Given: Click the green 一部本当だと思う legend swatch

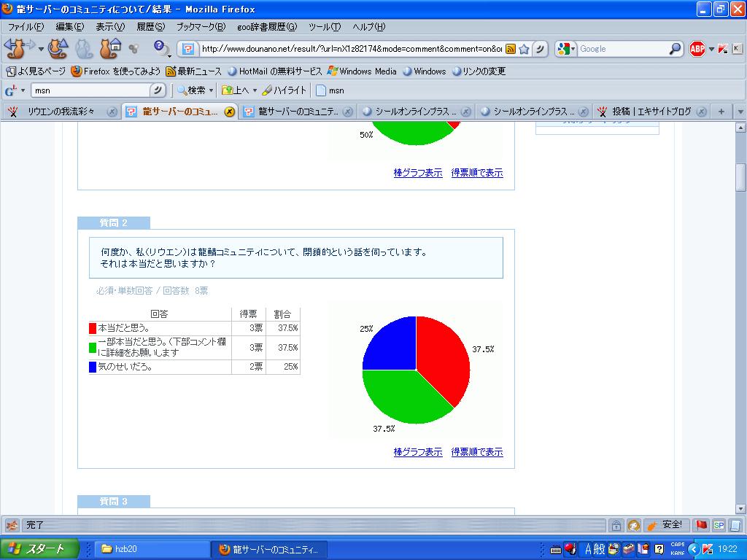Looking at the screenshot, I should pyautogui.click(x=93, y=348).
